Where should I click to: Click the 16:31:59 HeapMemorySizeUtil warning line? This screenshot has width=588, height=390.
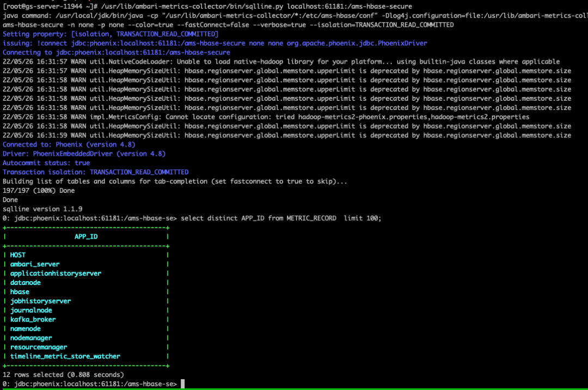tap(287, 136)
